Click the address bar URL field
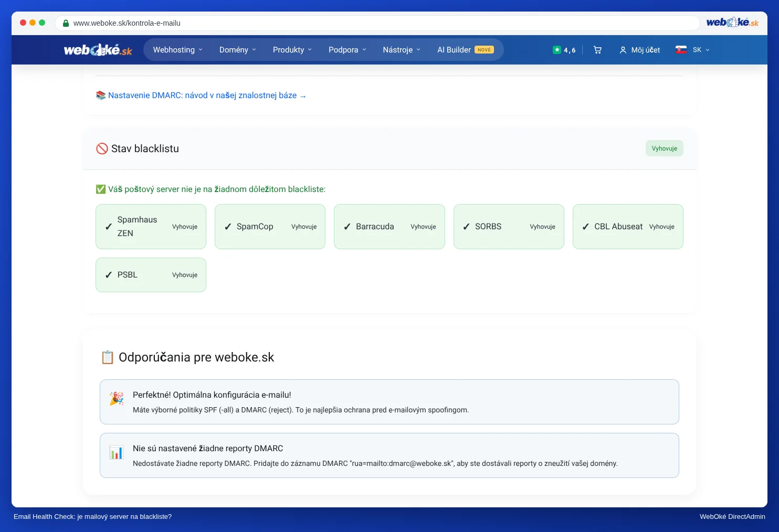The image size is (779, 532). tap(377, 23)
